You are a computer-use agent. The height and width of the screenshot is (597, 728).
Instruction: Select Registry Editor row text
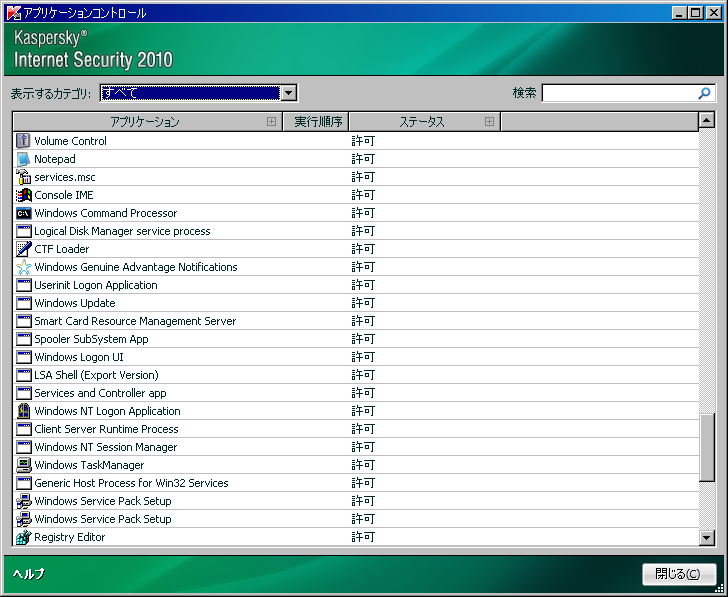[x=70, y=537]
